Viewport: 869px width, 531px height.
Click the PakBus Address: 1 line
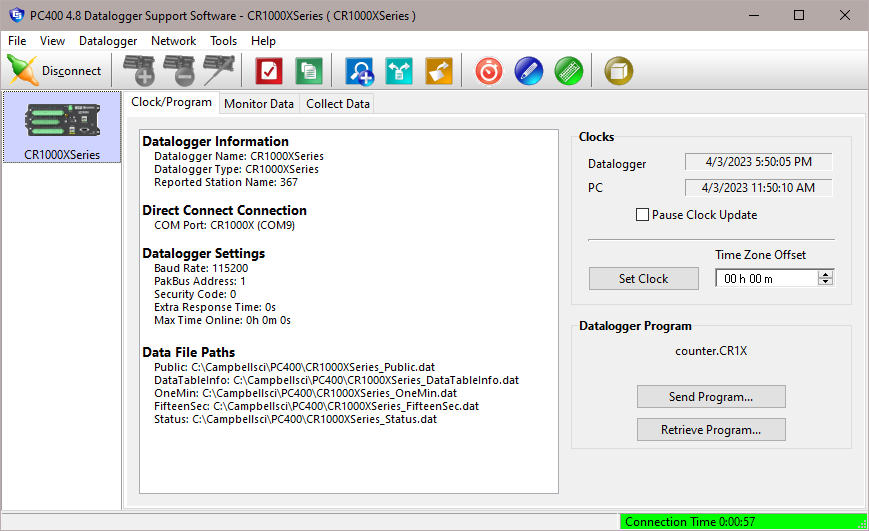tap(200, 281)
